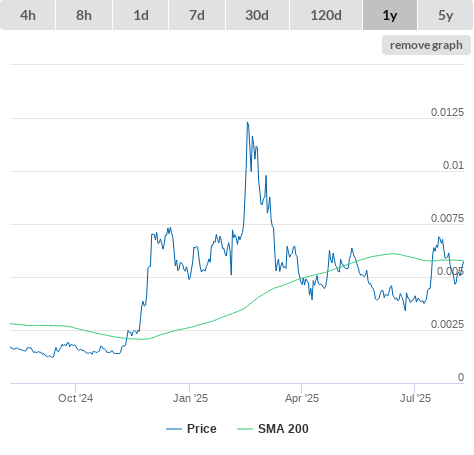Click the Apr '25 axis marker
Image resolution: width=474 pixels, height=455 pixels.
[302, 398]
